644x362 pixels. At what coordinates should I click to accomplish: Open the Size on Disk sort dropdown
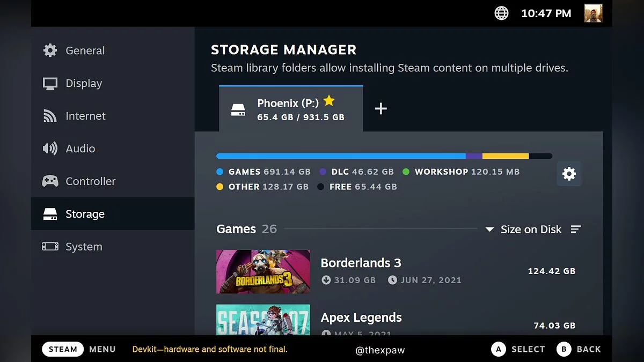[x=523, y=229]
